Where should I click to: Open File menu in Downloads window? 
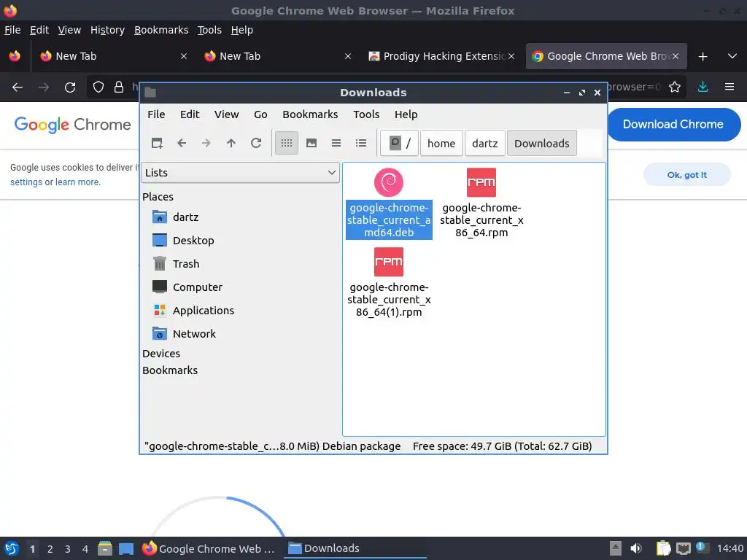click(x=156, y=114)
